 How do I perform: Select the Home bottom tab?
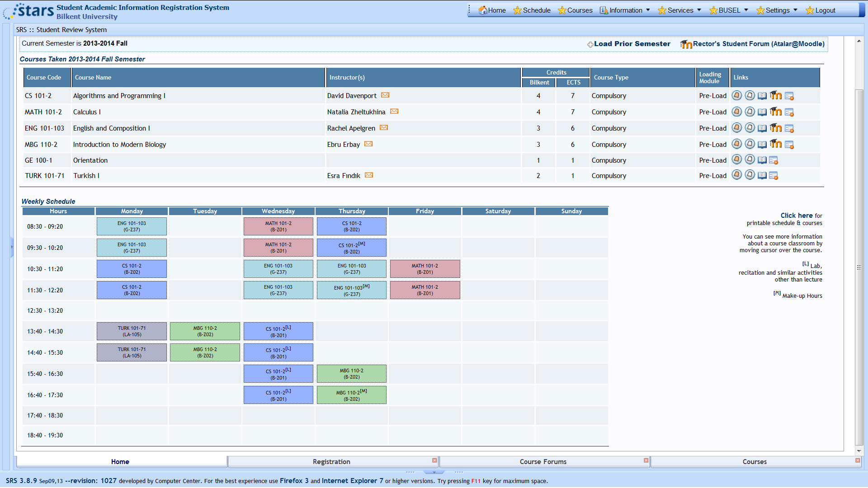point(120,461)
